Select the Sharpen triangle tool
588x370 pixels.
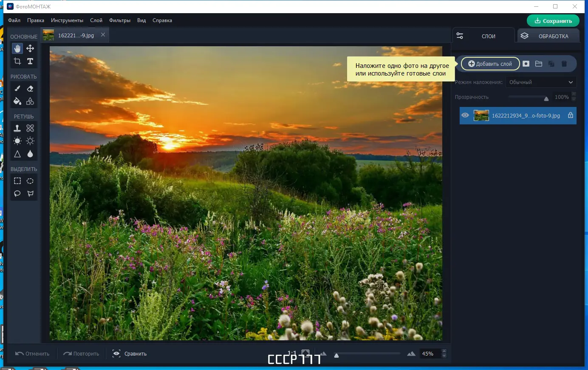(x=17, y=154)
